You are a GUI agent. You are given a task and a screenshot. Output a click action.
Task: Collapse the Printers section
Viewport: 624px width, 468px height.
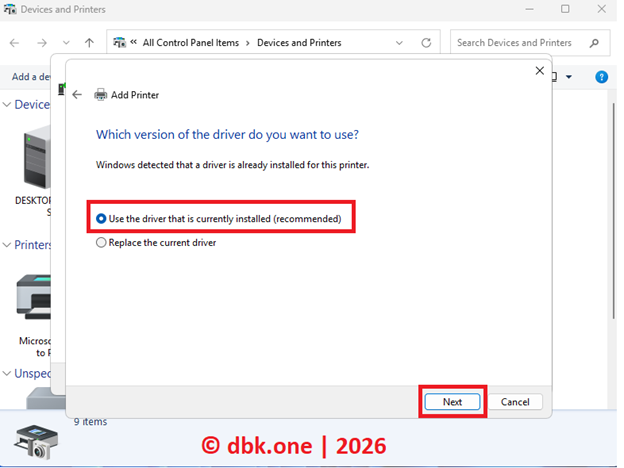(7, 245)
